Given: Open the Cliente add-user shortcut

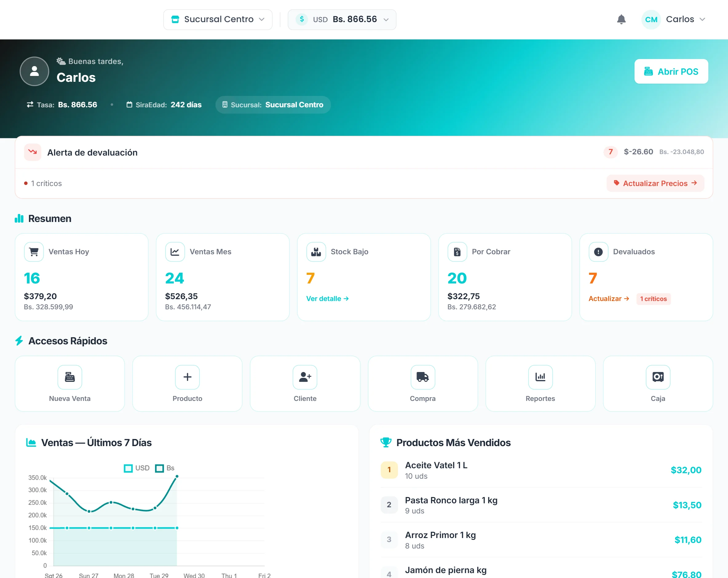Looking at the screenshot, I should pyautogui.click(x=305, y=383).
